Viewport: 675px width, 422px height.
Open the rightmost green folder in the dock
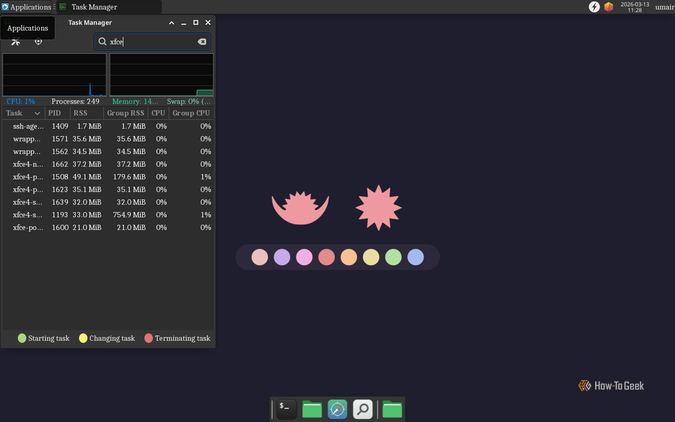coord(392,409)
